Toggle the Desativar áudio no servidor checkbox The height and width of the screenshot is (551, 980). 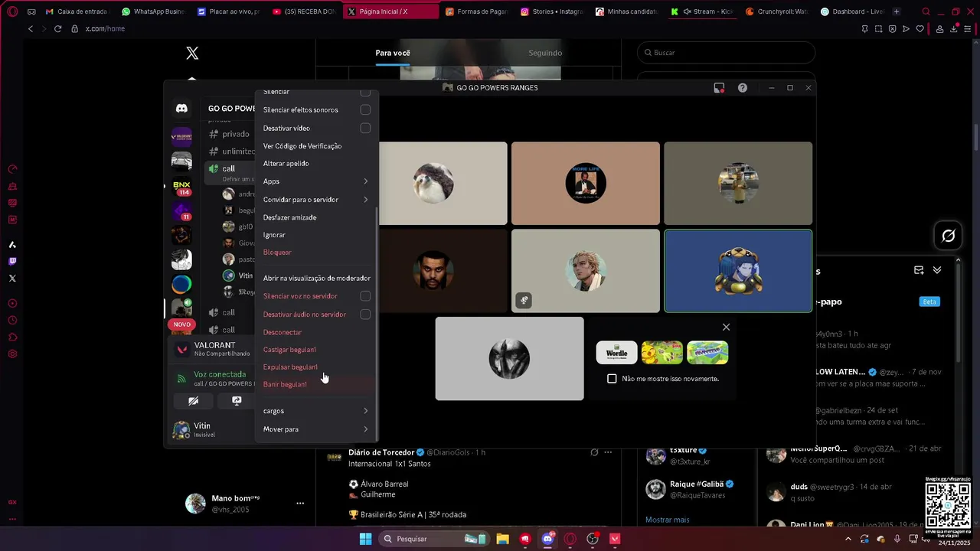pyautogui.click(x=365, y=315)
